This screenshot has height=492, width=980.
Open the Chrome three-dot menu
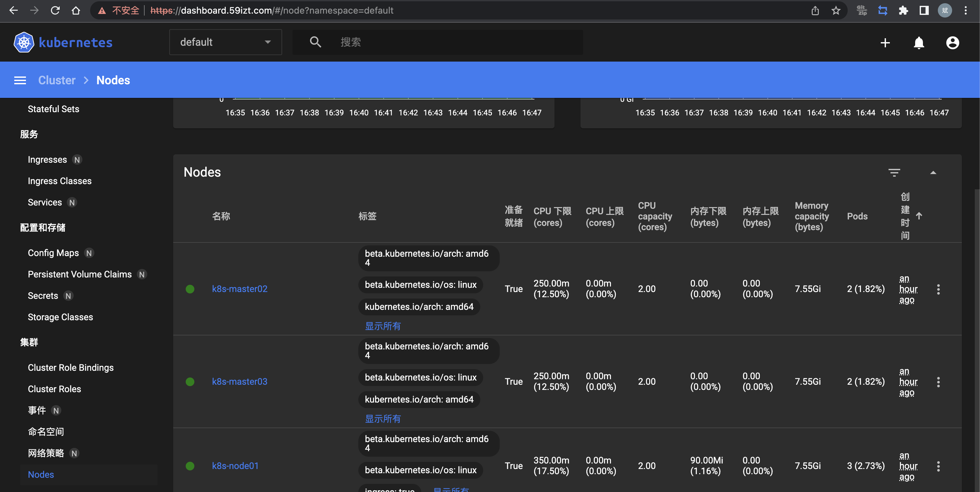click(965, 10)
